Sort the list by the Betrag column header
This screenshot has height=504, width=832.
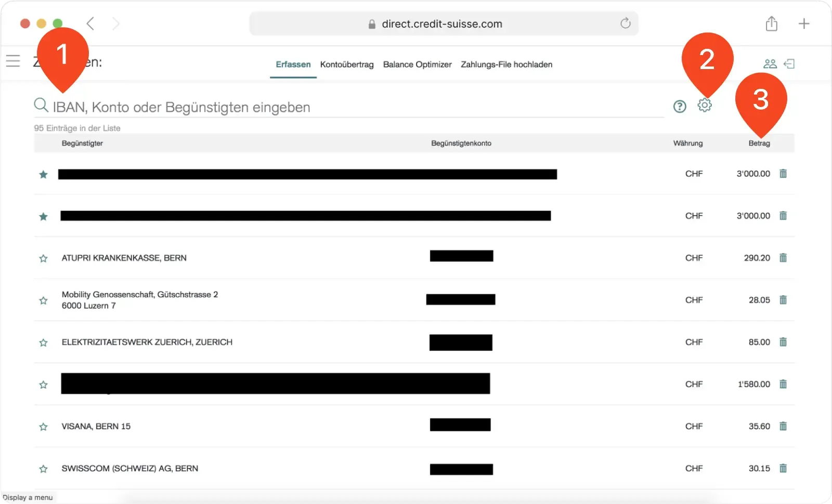[759, 143]
